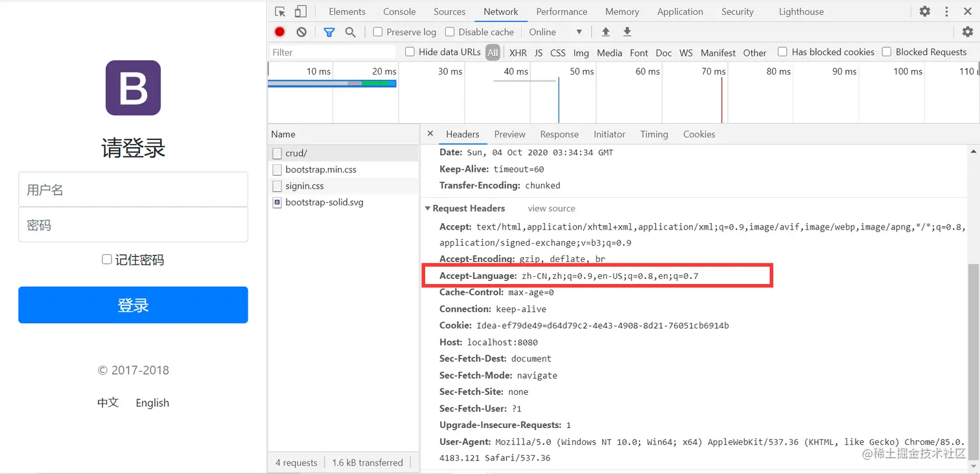Click the blue bar in timeline overview
Viewport: 980px width, 474px height.
(332, 84)
